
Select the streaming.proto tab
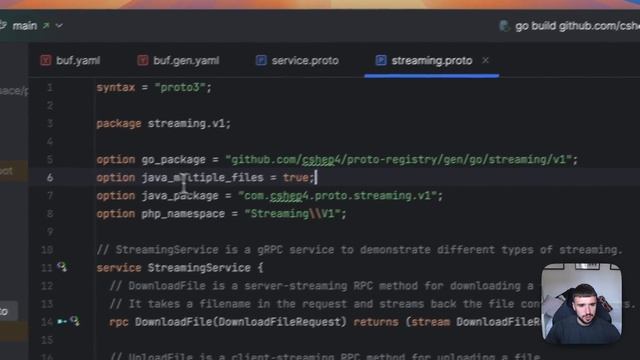(432, 61)
